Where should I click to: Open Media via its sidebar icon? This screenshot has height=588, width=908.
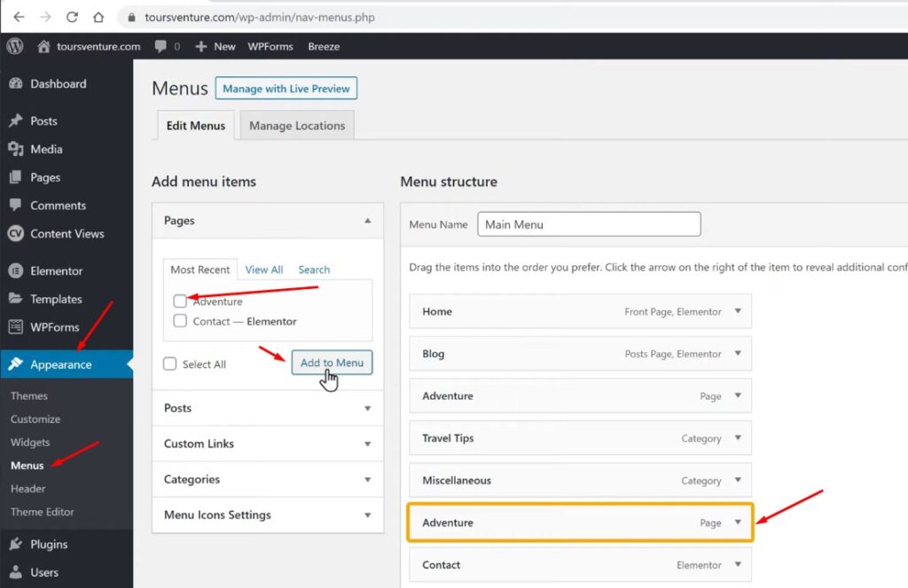click(x=15, y=149)
